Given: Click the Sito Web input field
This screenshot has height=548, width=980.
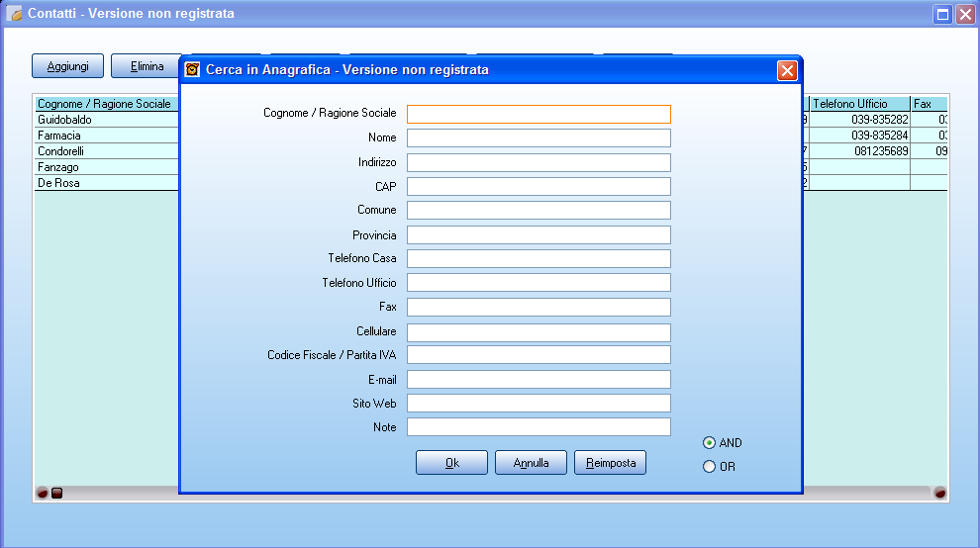Looking at the screenshot, I should coord(539,403).
